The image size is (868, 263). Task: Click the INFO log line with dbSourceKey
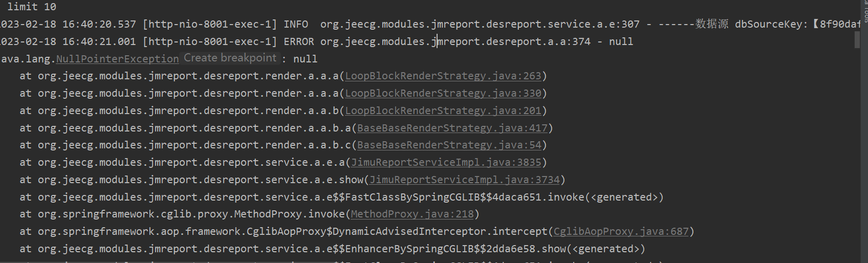pyautogui.click(x=430, y=24)
